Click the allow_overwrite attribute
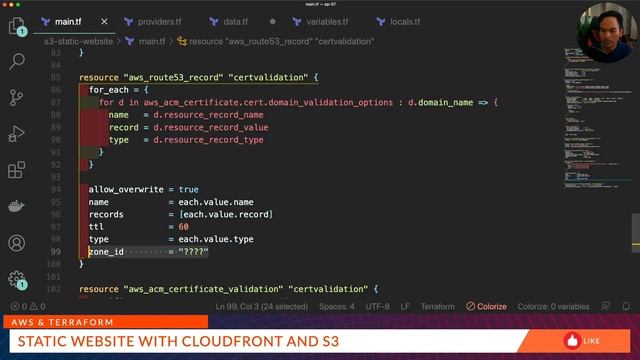Screen dimensions: 640x360 click(126, 189)
